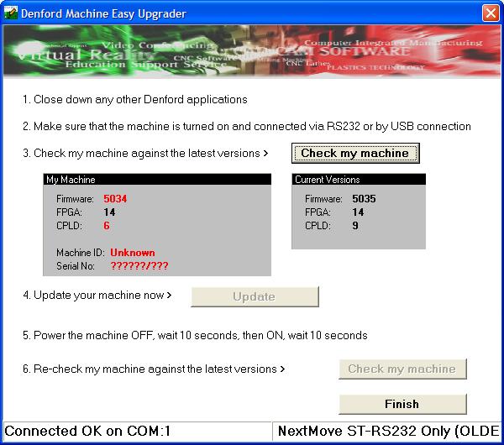Viewport: 504px width, 445px height.
Task: Click the Current Versions panel header
Action: coord(359,180)
